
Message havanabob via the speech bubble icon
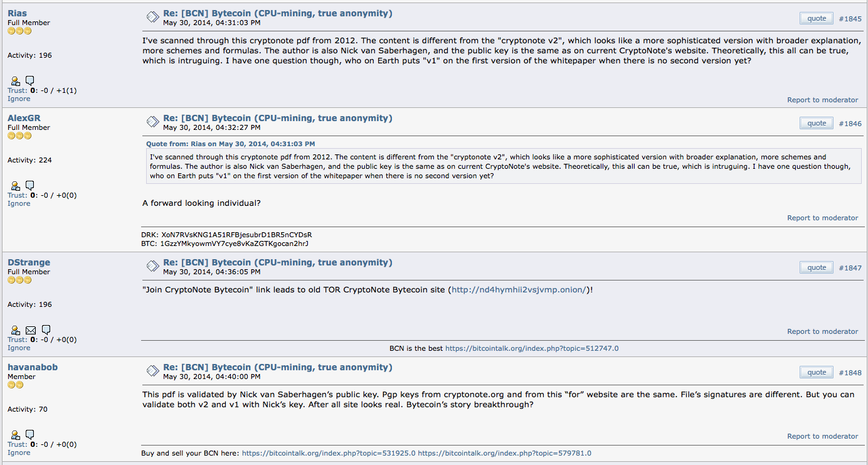29,435
